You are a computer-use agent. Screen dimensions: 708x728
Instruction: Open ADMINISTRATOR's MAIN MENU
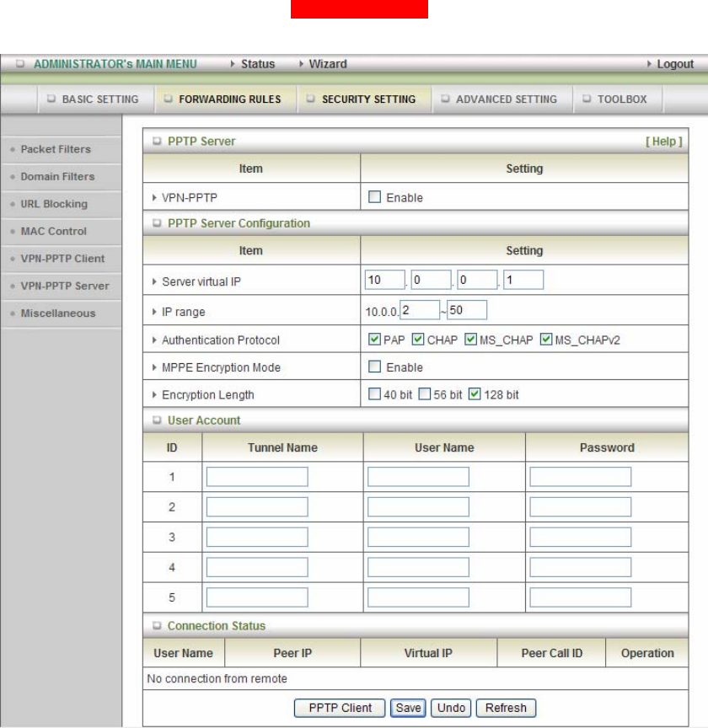115,64
